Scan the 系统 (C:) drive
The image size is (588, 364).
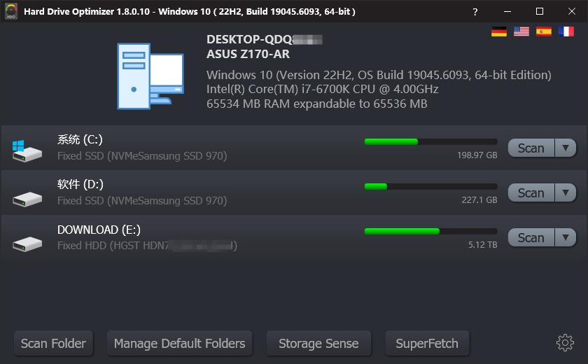pyautogui.click(x=531, y=148)
